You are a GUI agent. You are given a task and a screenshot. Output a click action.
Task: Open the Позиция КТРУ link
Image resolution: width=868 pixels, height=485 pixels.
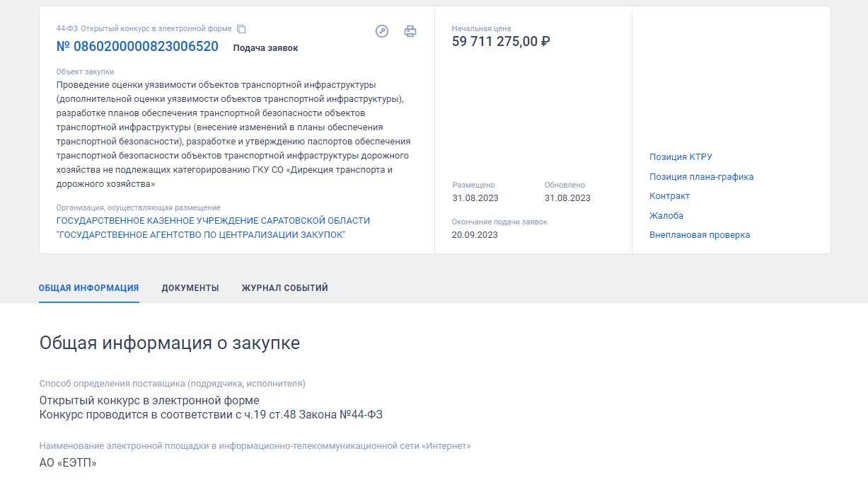tap(681, 157)
